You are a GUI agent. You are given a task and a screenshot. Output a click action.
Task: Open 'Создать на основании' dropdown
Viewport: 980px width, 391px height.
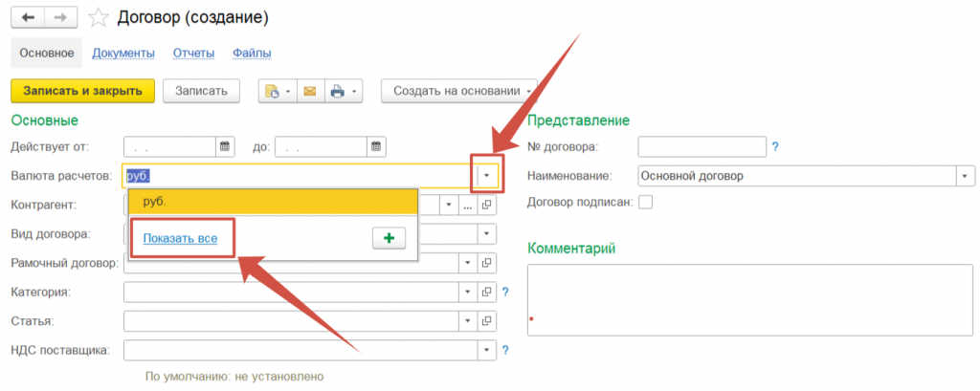coord(459,91)
